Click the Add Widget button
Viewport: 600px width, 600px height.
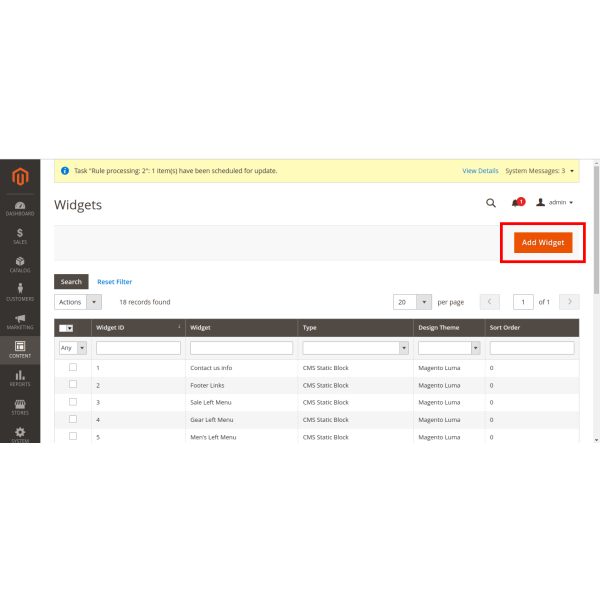click(543, 243)
